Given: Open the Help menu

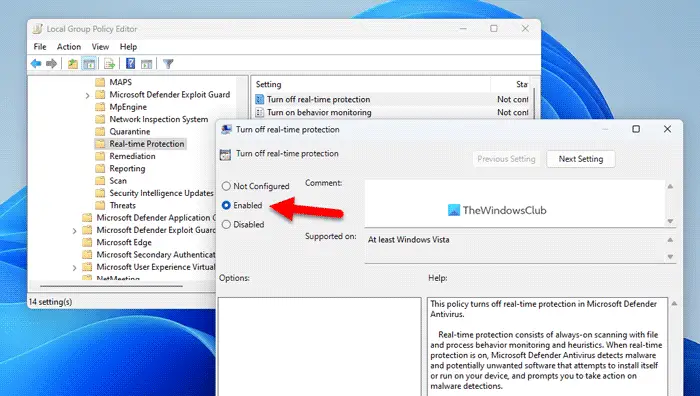Looking at the screenshot, I should pos(128,46).
